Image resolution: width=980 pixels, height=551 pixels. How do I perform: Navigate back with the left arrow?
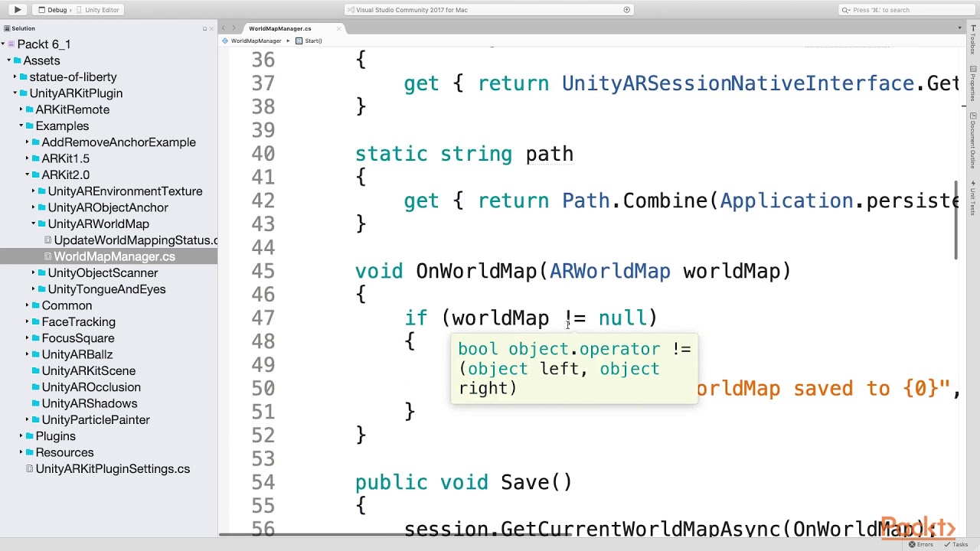click(x=224, y=28)
